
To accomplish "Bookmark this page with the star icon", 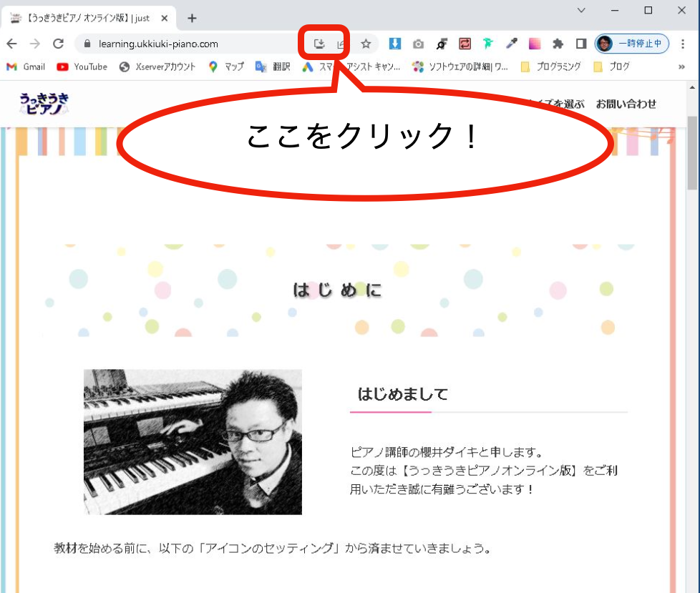I will pos(366,44).
